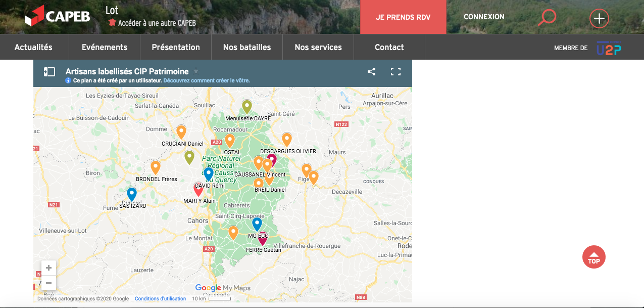
Task: Zoom out on the map
Action: (48, 283)
